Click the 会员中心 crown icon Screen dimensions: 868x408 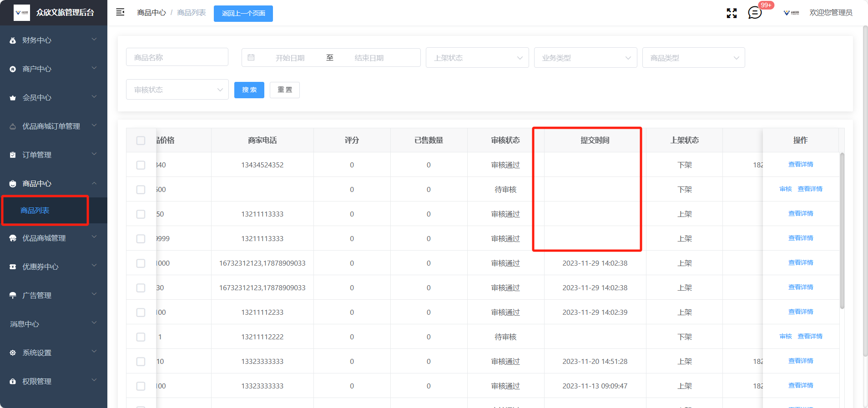(x=13, y=98)
